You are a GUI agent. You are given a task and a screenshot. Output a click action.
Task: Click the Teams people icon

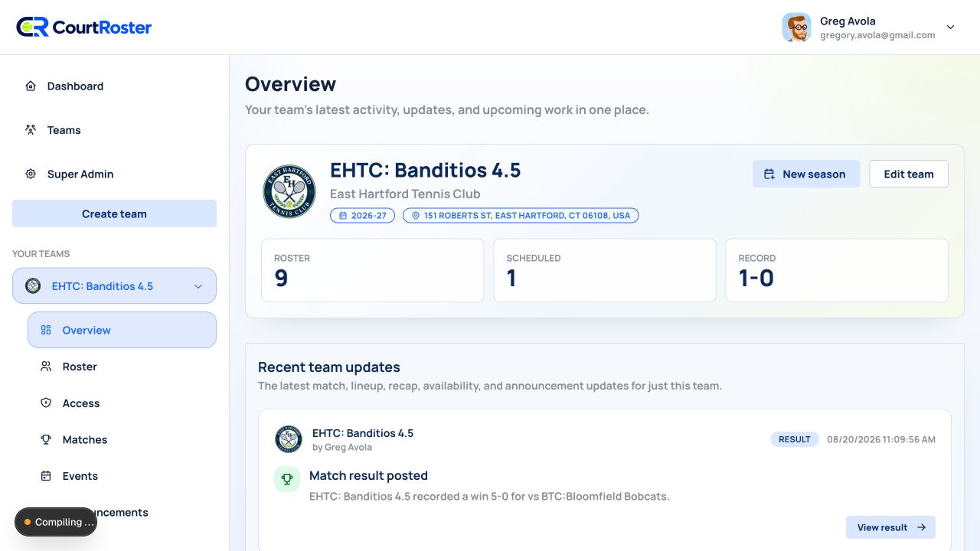(31, 130)
